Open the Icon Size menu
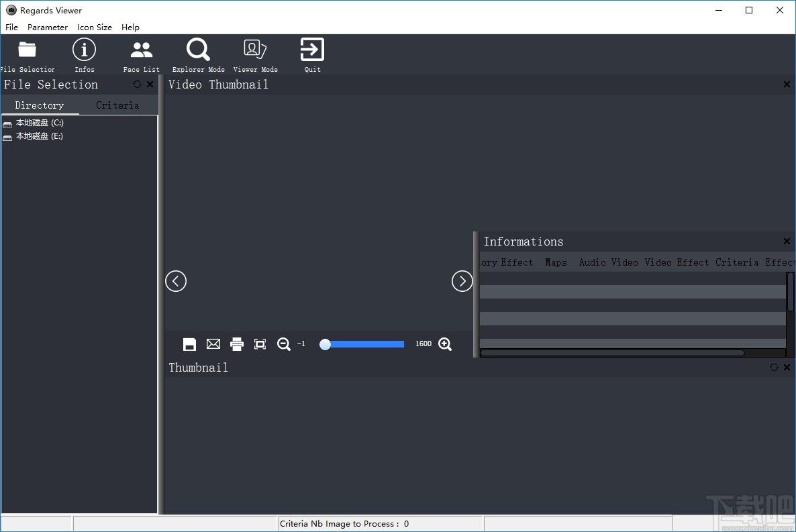Screen dimensions: 796x532 [x=95, y=28]
